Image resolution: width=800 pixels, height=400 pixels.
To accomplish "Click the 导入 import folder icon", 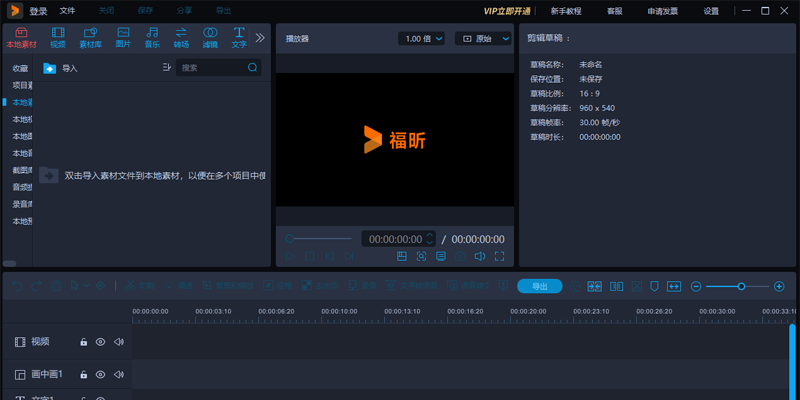I will pyautogui.click(x=49, y=68).
